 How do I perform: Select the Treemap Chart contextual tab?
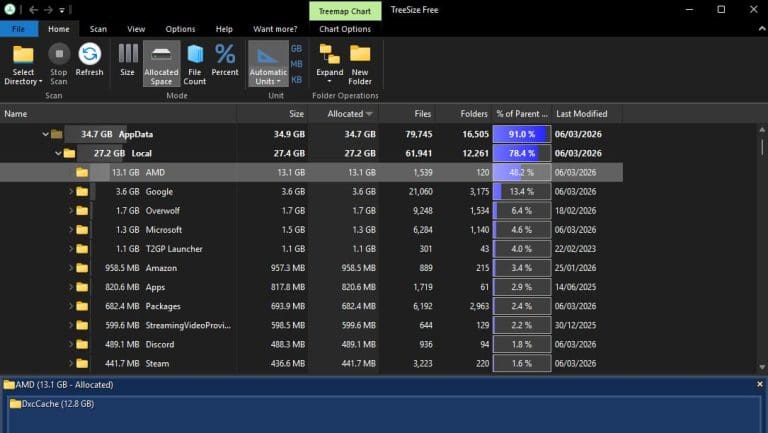click(x=345, y=11)
